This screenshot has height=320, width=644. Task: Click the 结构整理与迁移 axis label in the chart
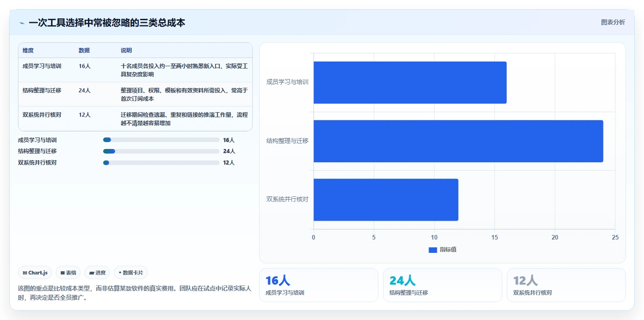pos(287,141)
